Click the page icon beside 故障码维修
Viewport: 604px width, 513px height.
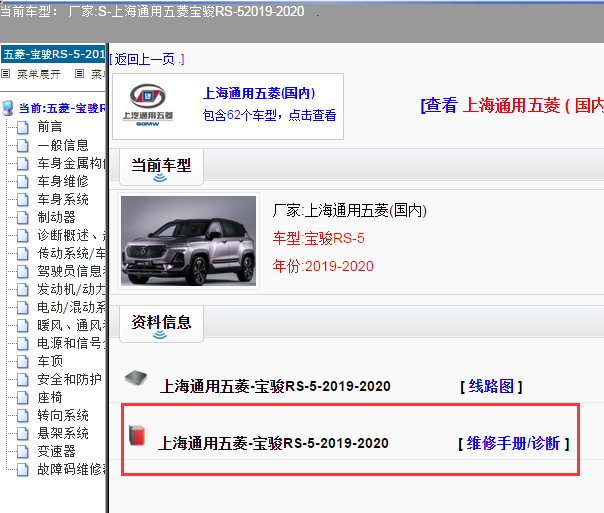click(x=23, y=470)
